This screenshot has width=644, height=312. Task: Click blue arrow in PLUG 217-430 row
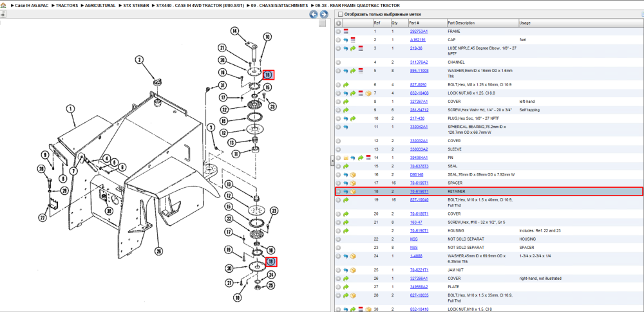346,118
